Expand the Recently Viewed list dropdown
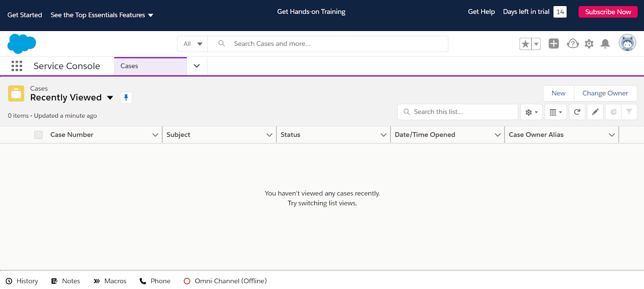Viewport: 644px width, 289px height. (x=110, y=98)
